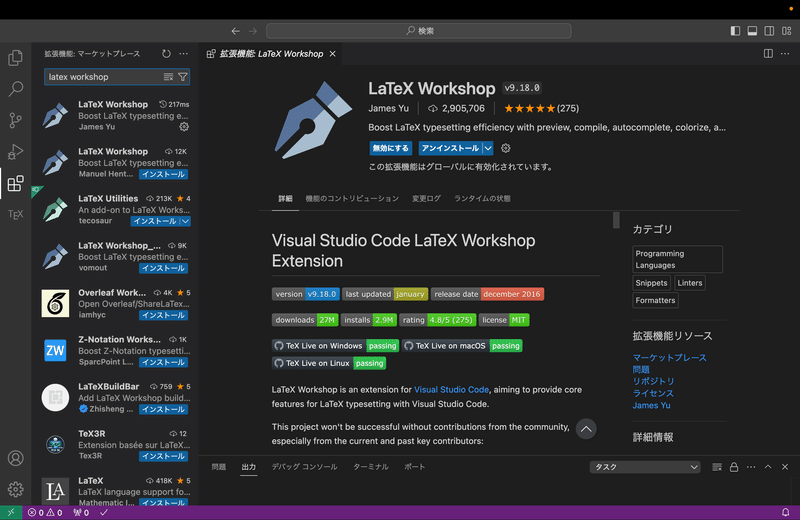Viewport: 800px width, 520px height.
Task: Install TeX3R extension
Action: click(163, 456)
